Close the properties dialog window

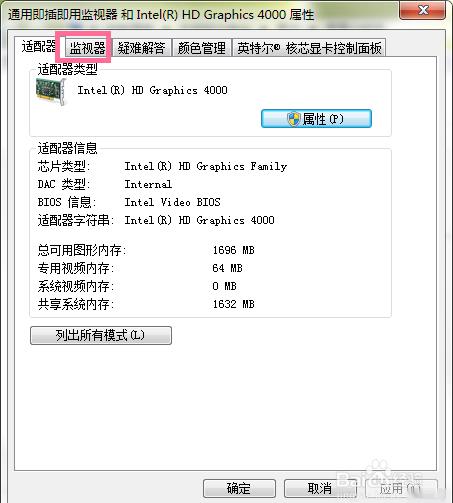[x=422, y=10]
